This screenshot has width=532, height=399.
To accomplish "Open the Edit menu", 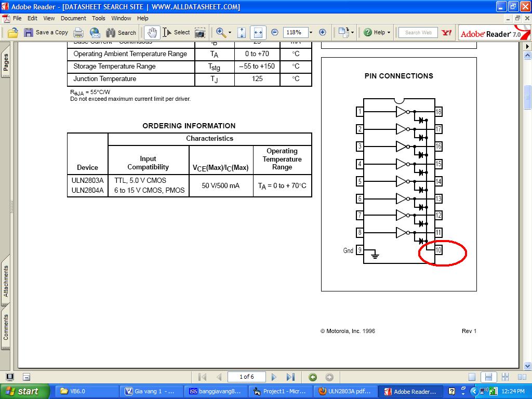I will [32, 18].
